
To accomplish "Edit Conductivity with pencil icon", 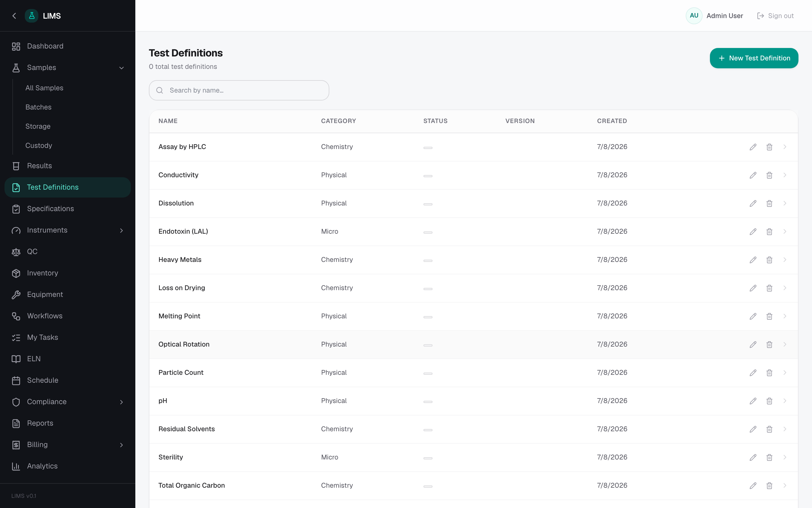I will (x=753, y=175).
